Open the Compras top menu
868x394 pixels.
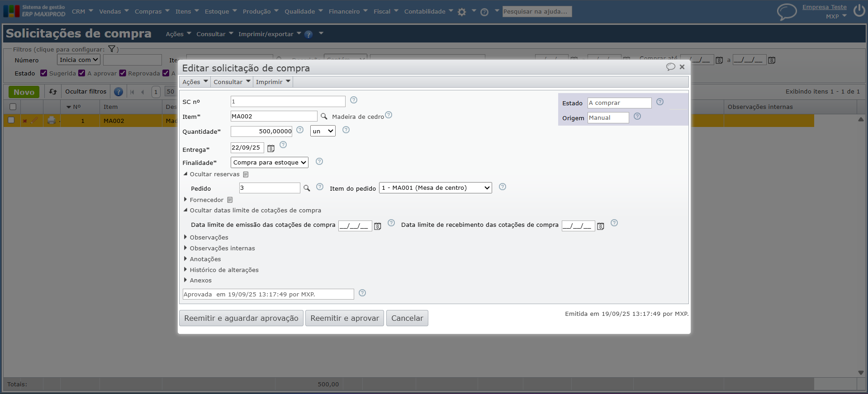(x=152, y=11)
